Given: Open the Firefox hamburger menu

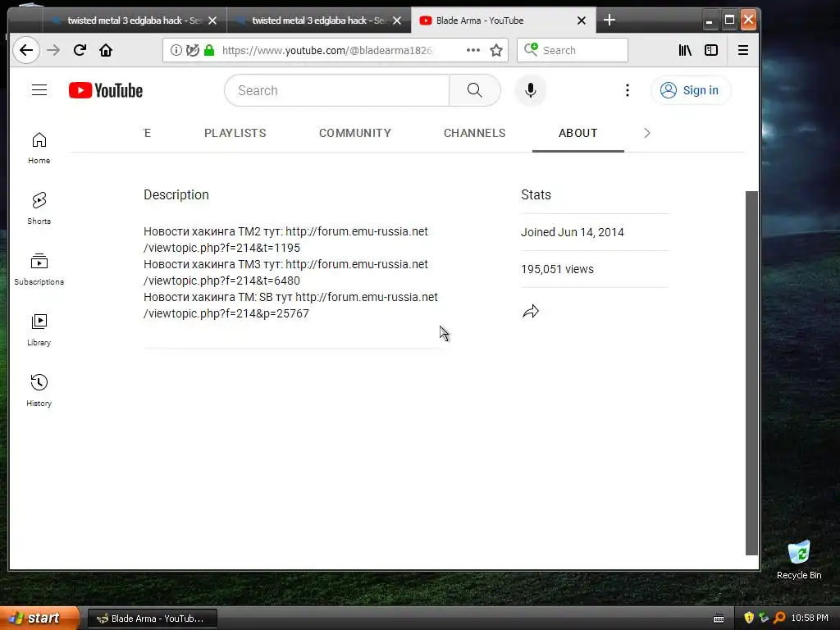Looking at the screenshot, I should point(743,50).
